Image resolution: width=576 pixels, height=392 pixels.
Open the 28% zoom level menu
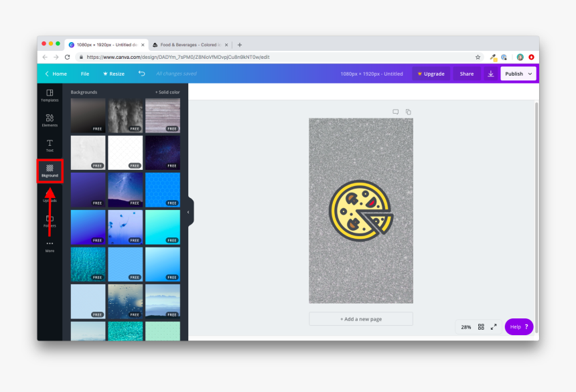(465, 327)
